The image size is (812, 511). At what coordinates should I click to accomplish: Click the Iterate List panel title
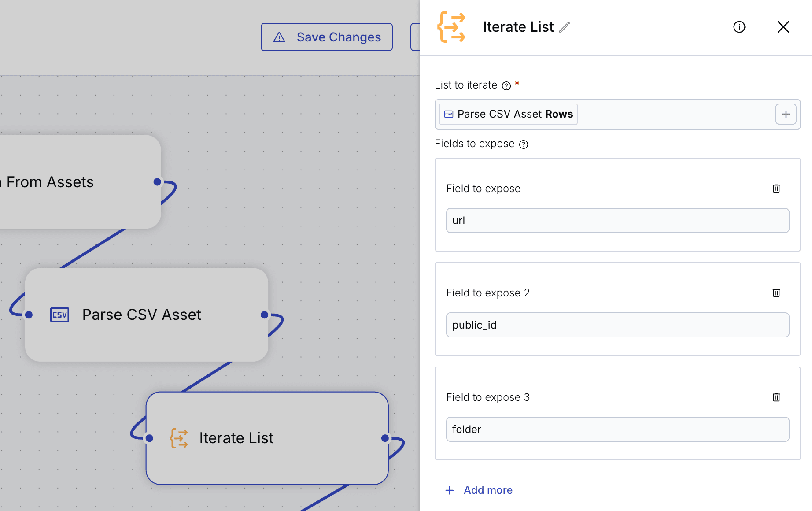click(x=518, y=27)
